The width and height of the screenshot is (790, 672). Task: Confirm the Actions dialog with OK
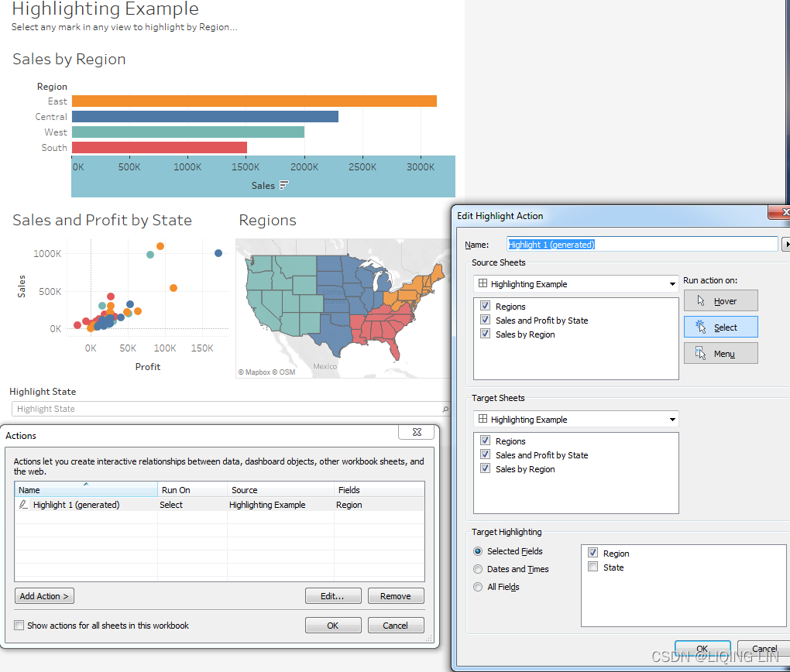[x=333, y=625]
